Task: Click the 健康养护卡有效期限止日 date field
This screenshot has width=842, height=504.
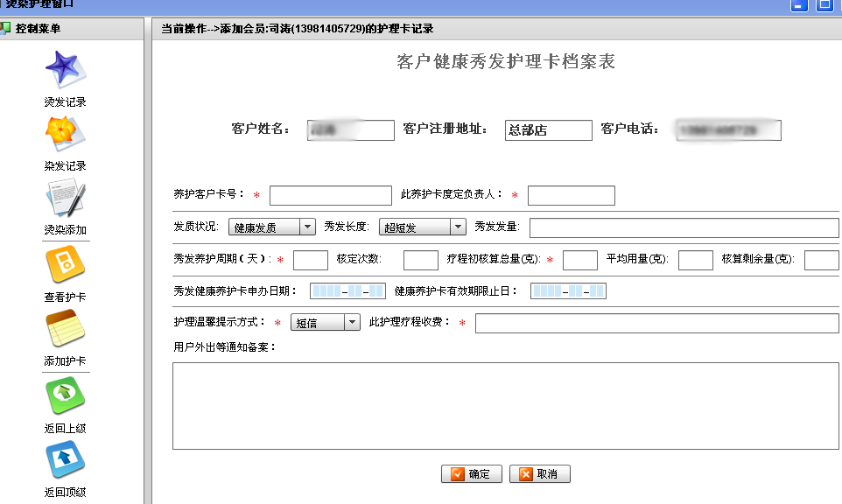Action: pos(568,290)
